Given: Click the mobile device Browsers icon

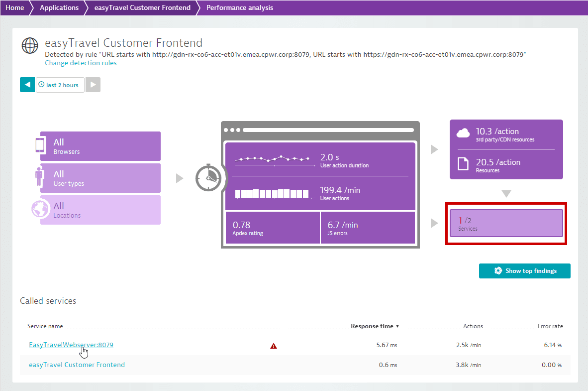Looking at the screenshot, I should [40, 145].
